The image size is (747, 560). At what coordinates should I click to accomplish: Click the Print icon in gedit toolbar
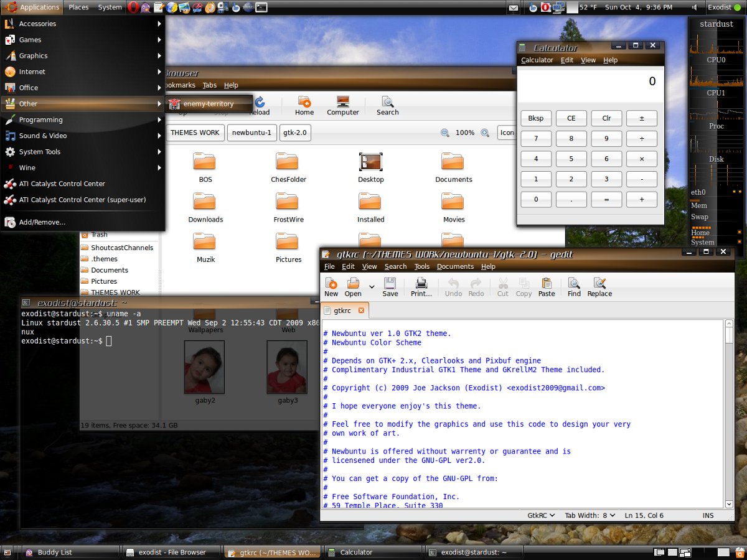(421, 287)
